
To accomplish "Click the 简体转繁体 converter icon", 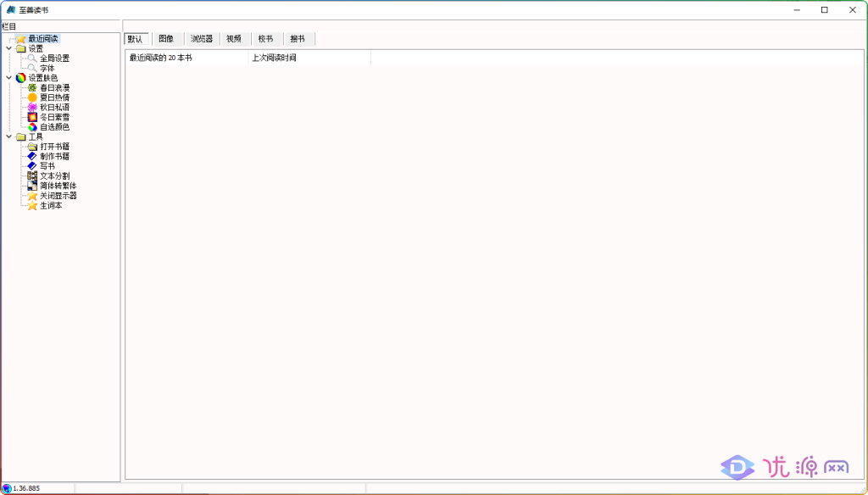I will click(x=32, y=186).
